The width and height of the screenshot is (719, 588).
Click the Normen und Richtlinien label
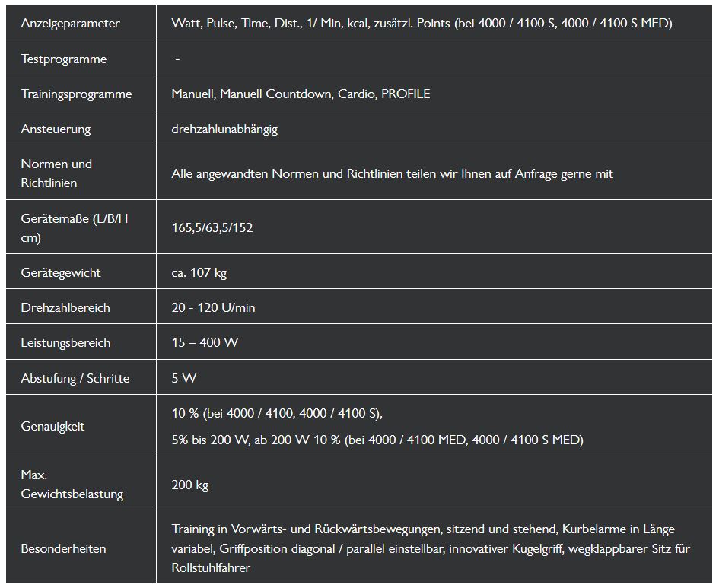pyautogui.click(x=56, y=173)
